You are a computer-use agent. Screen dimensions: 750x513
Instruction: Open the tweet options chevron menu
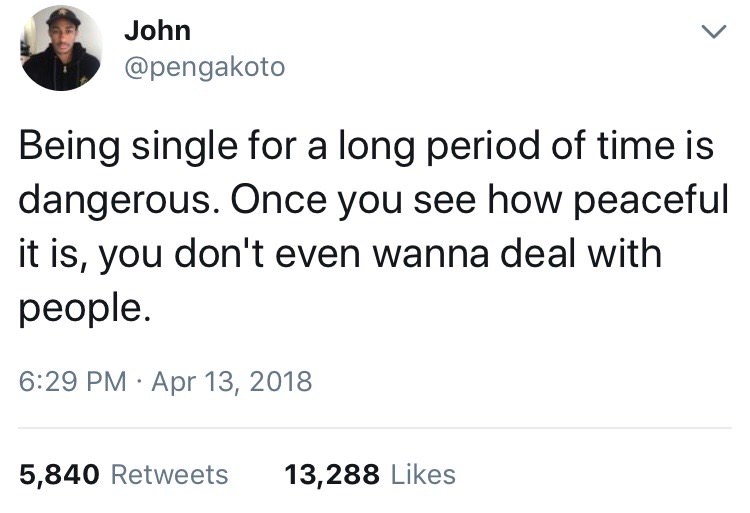click(x=711, y=34)
